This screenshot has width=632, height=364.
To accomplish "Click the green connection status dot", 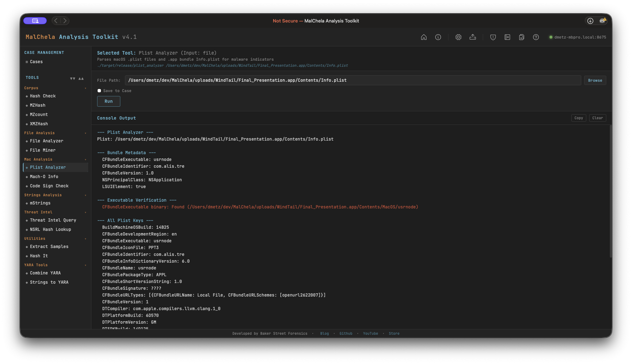I will 551,37.
